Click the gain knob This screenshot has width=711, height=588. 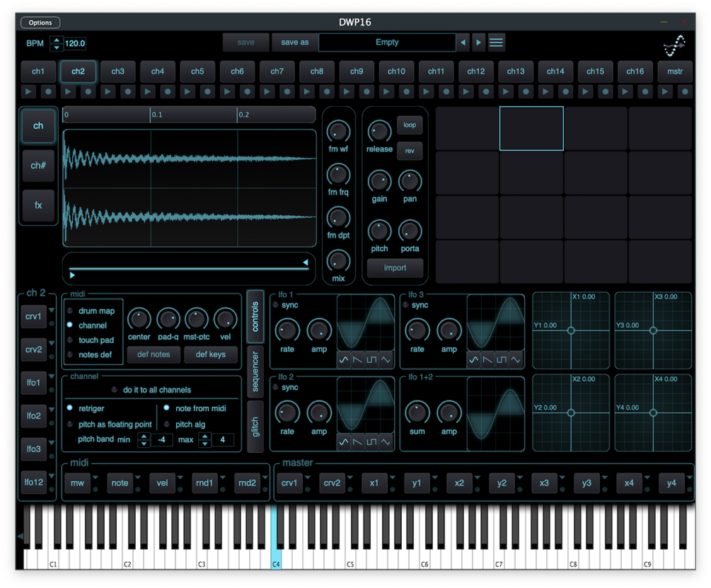pyautogui.click(x=379, y=181)
